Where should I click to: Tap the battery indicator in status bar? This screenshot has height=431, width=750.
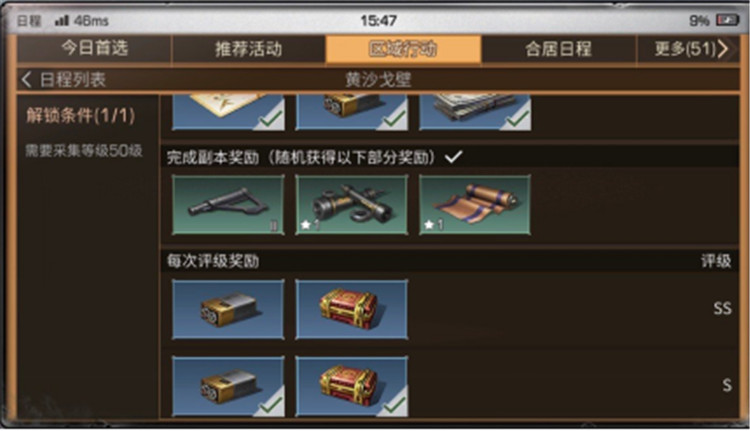(x=728, y=20)
